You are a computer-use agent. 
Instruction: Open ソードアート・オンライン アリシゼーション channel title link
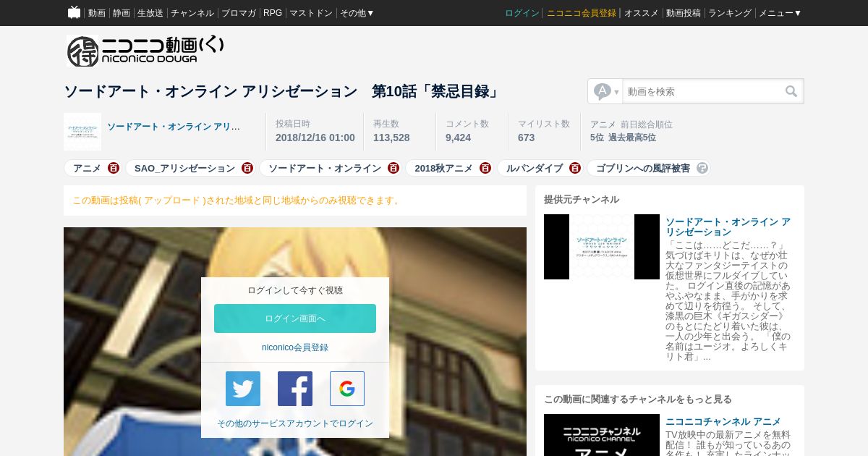pos(728,227)
